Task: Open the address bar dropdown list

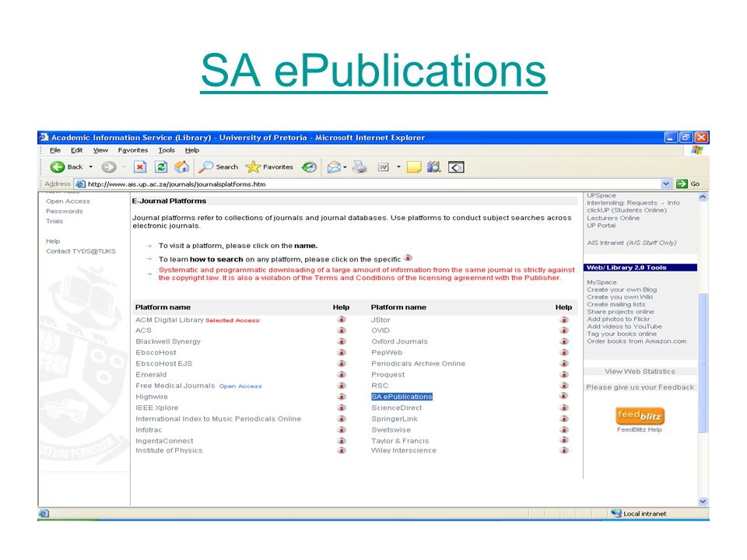Action: 666,184
